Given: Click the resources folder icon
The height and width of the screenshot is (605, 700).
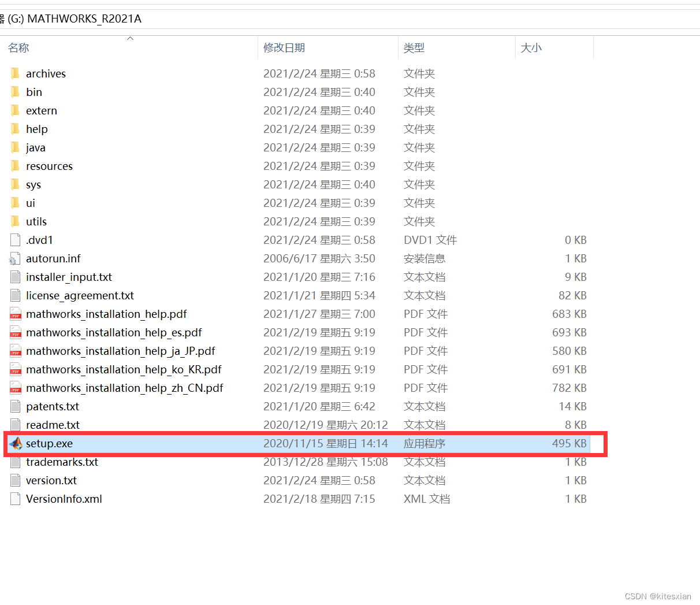Looking at the screenshot, I should [x=16, y=166].
